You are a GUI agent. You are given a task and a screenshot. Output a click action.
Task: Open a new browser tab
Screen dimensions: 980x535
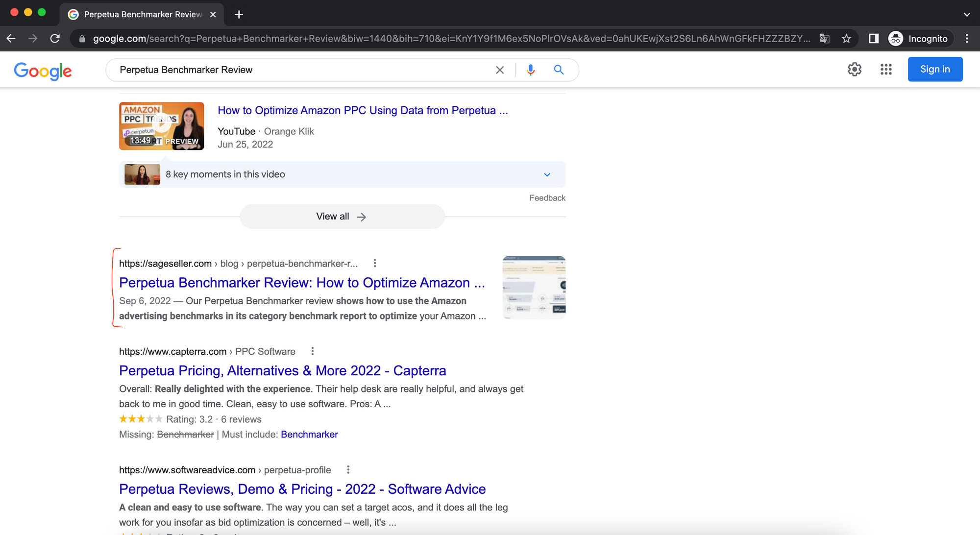tap(239, 14)
